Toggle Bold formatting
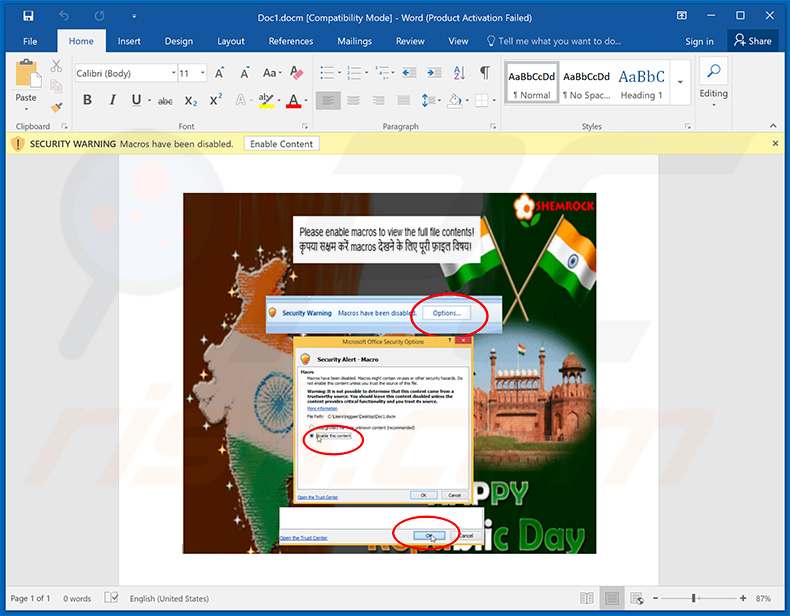 [88, 100]
